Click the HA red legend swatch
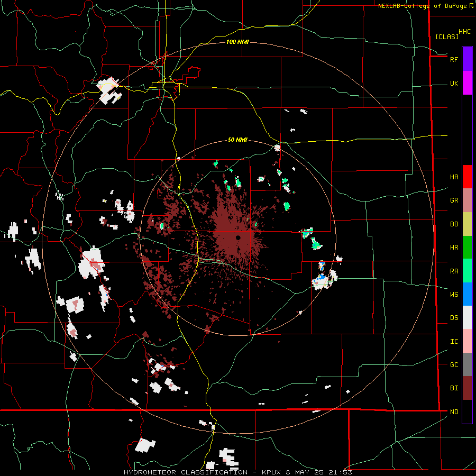This screenshot has height=476, width=476. click(467, 177)
